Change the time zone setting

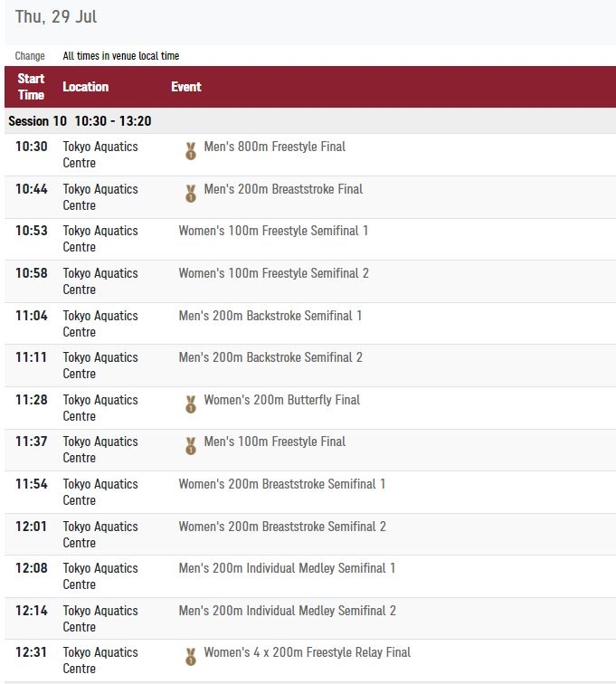pyautogui.click(x=30, y=56)
